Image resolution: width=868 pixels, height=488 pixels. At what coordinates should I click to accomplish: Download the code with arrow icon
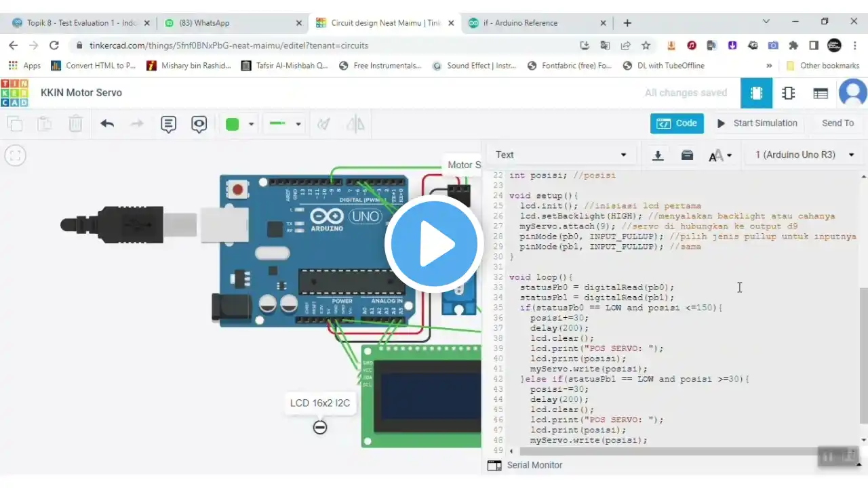tap(657, 155)
